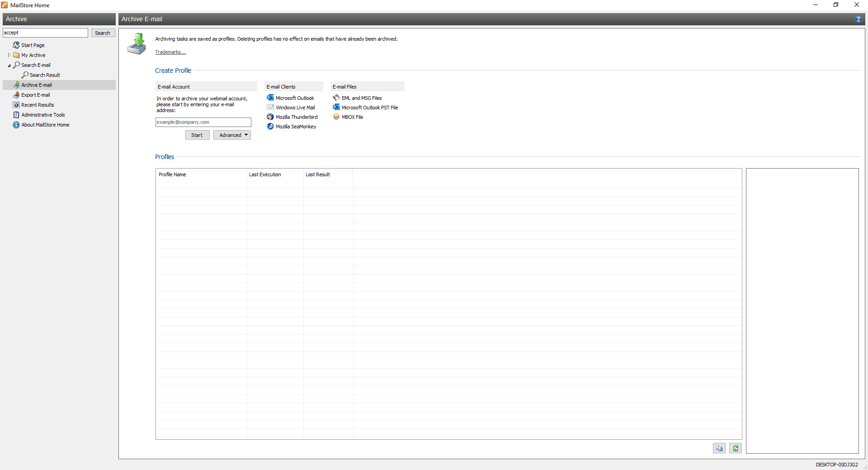Sort by the Last Execution column header
The height and width of the screenshot is (470, 868).
pos(265,174)
